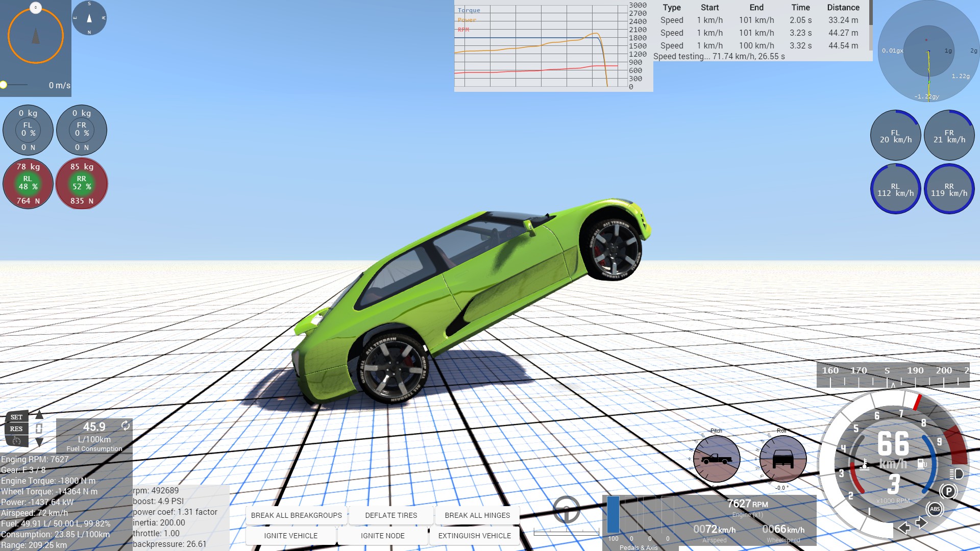Viewport: 980px width, 551px height.
Task: Click the Torque legend in graph
Action: (469, 10)
